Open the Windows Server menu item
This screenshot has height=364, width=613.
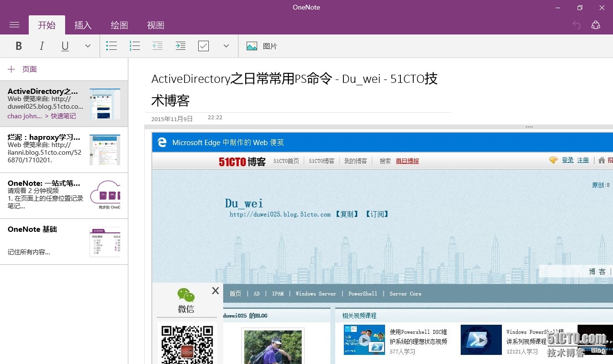coord(316,294)
